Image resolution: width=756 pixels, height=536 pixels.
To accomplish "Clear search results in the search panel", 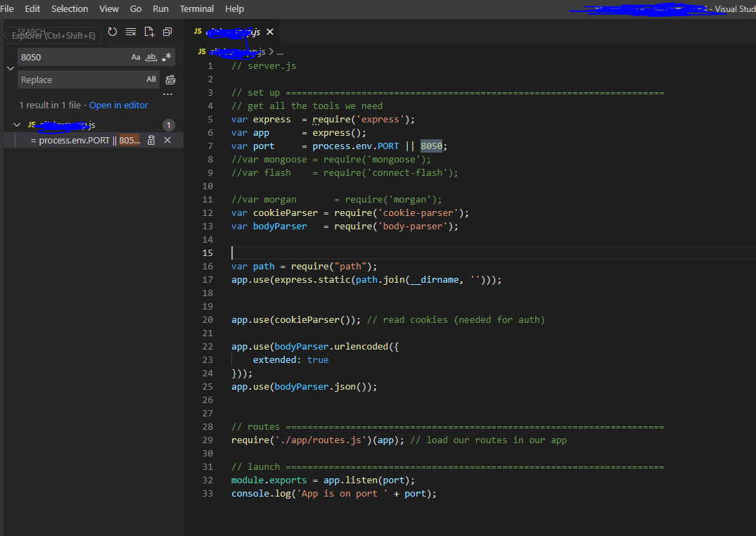I will (131, 32).
